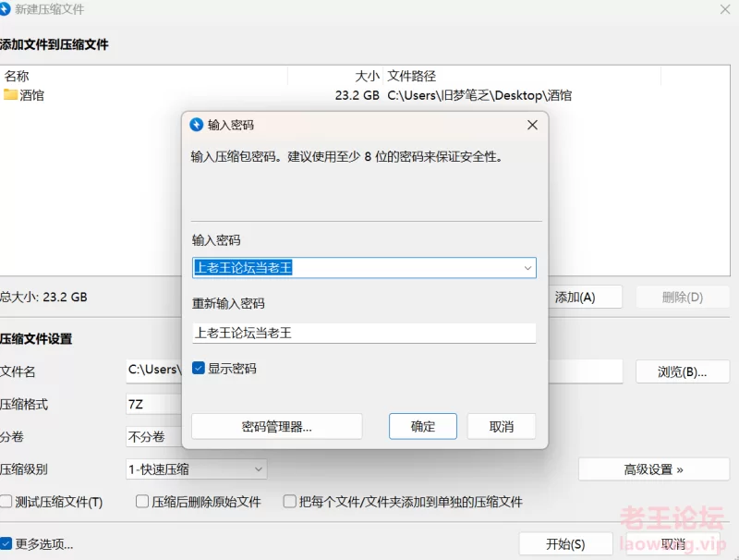739x560 pixels.
Task: Click the highlighted 输入密码 password field
Action: [364, 268]
